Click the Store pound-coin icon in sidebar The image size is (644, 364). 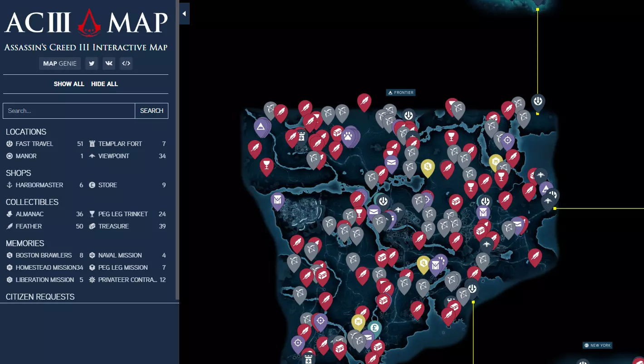coord(92,185)
